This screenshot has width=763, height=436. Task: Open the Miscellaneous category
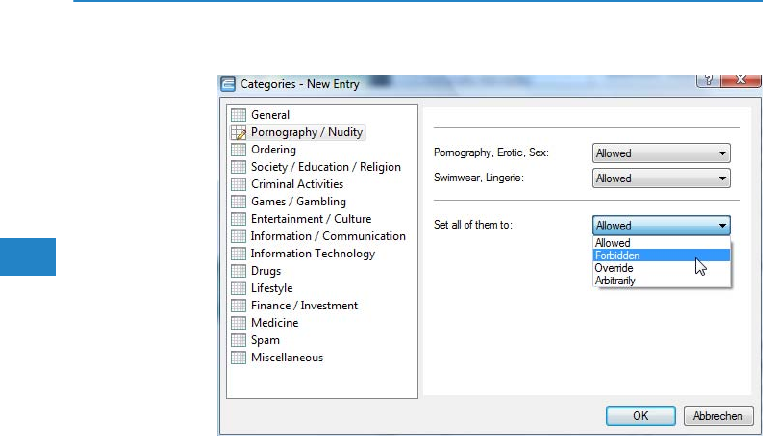click(x=287, y=357)
